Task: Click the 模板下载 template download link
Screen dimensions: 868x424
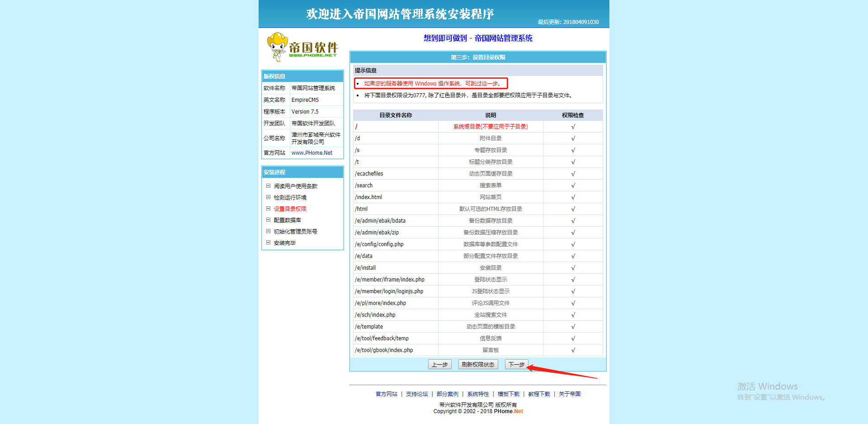Action: 508,394
